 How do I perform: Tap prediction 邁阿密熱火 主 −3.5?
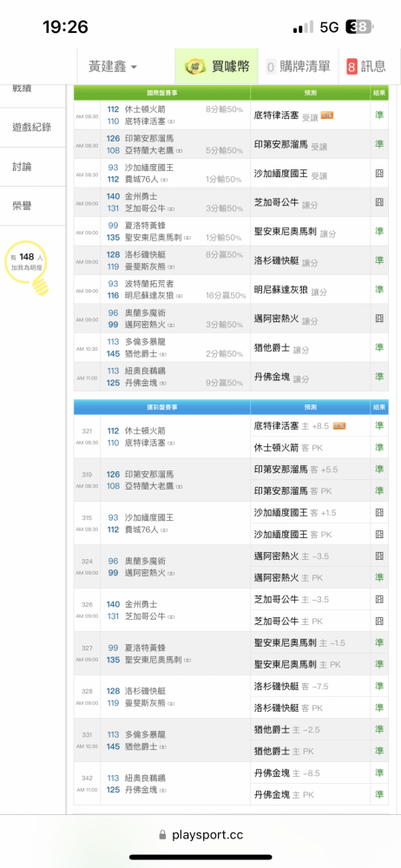(291, 556)
